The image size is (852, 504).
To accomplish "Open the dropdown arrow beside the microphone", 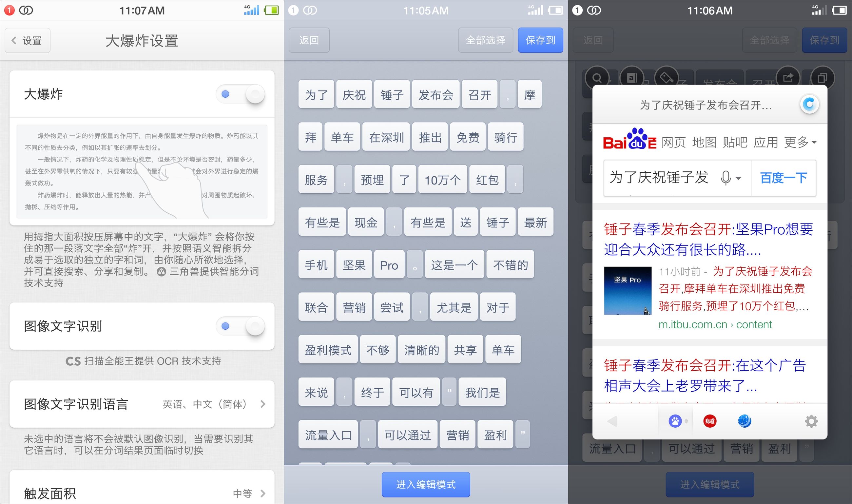I will pyautogui.click(x=738, y=178).
